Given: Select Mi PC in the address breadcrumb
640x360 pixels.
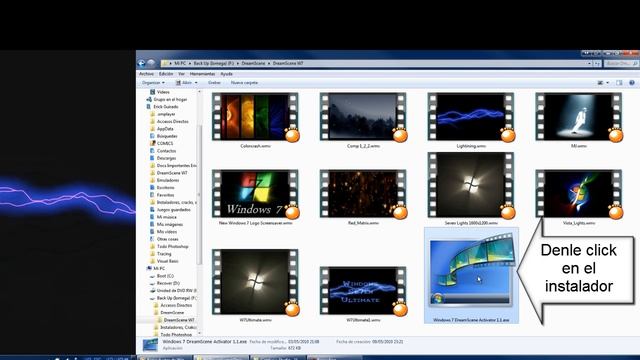Looking at the screenshot, I should click(180, 64).
